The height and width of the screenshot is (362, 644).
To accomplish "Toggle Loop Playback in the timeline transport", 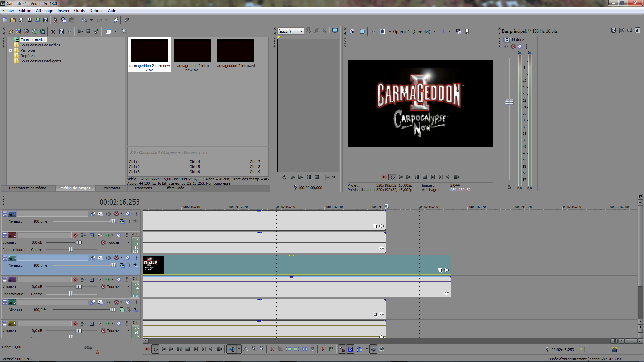I will [x=156, y=349].
